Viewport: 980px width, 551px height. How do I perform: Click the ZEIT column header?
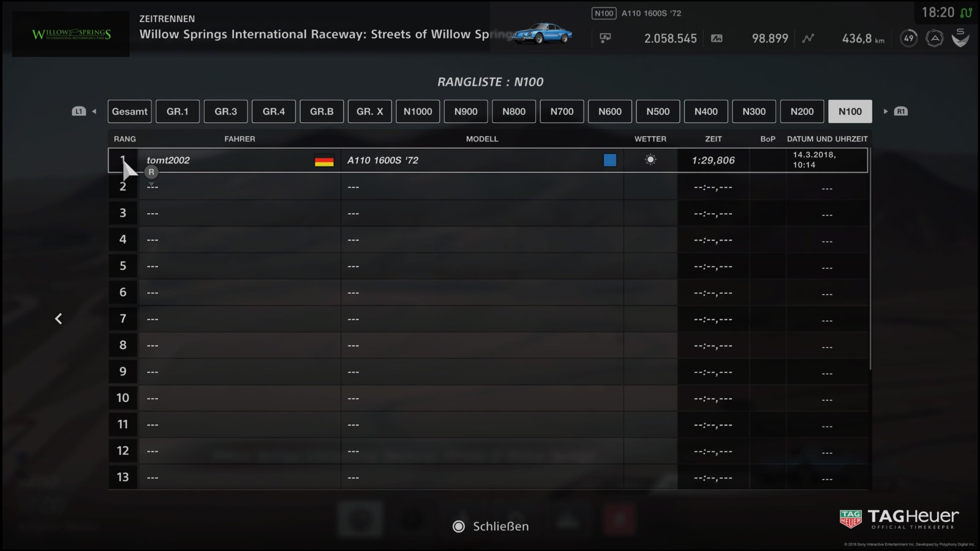tap(714, 139)
